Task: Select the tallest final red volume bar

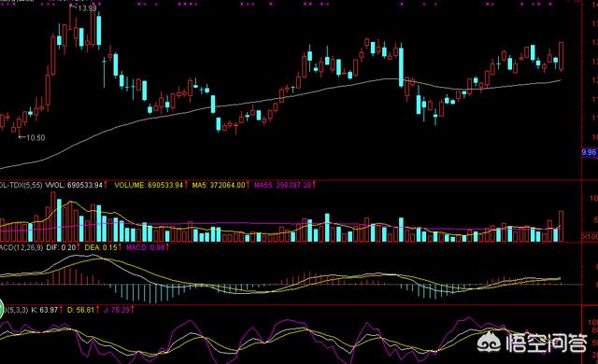Action: 561,226
